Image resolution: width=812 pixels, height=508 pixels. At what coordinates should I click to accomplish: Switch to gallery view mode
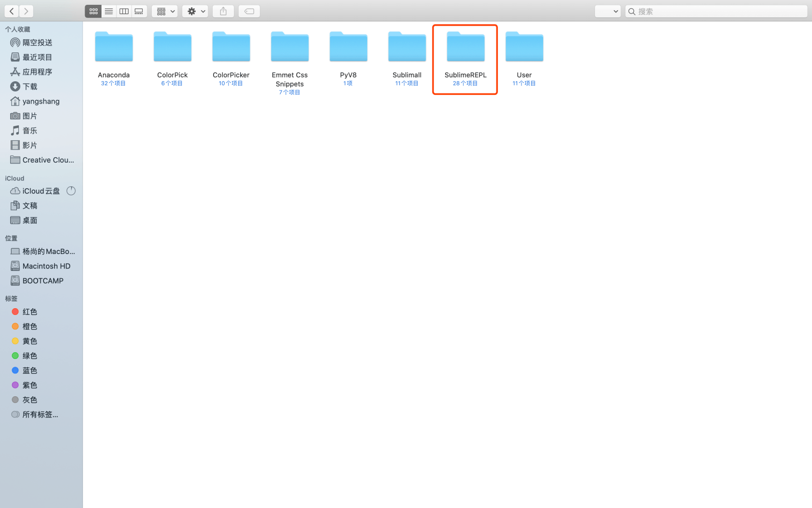click(139, 11)
